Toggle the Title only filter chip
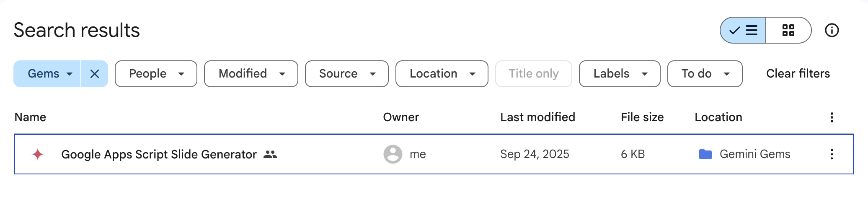 pyautogui.click(x=533, y=74)
